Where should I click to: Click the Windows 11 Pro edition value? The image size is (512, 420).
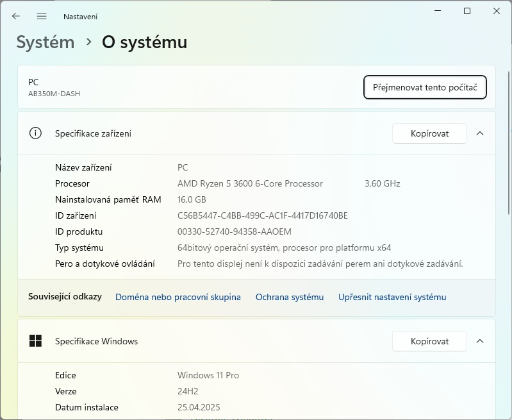208,375
